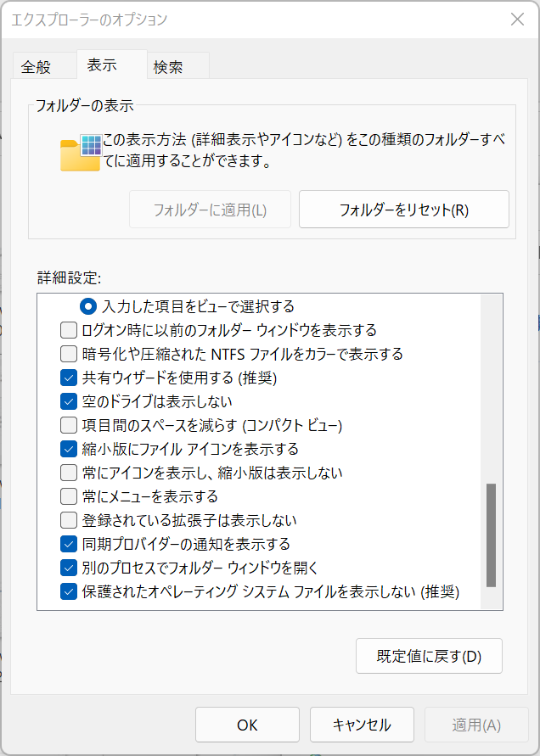Close the エクスプローラーのオプション dialog

point(517,20)
